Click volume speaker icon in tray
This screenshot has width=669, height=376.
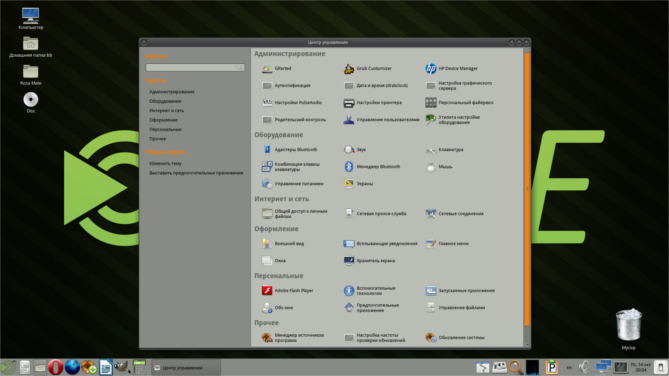click(584, 367)
